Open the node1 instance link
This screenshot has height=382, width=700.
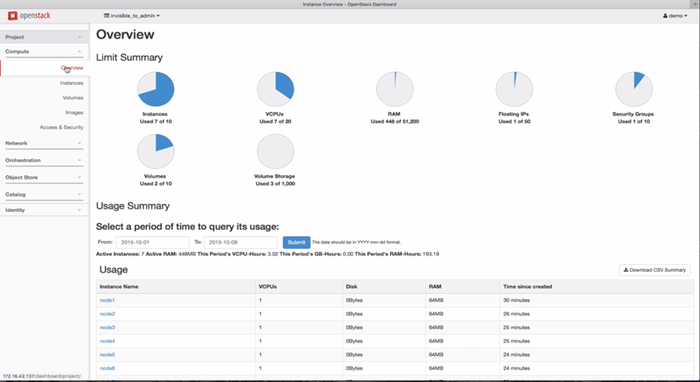tap(107, 300)
